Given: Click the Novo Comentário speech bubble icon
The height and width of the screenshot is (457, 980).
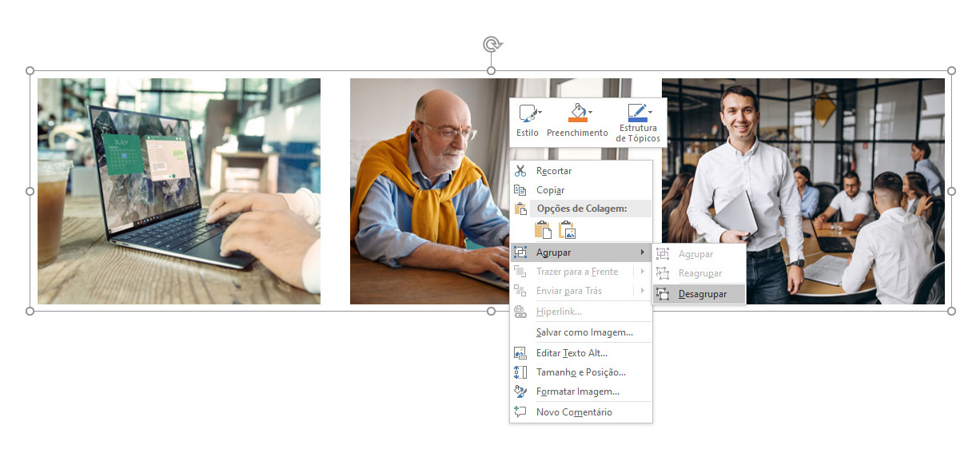Looking at the screenshot, I should 520,412.
